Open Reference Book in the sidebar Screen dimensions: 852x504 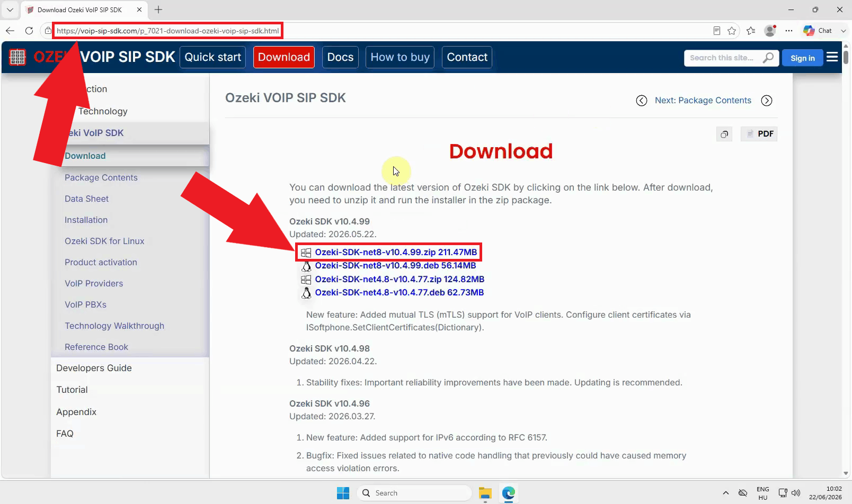click(x=96, y=347)
